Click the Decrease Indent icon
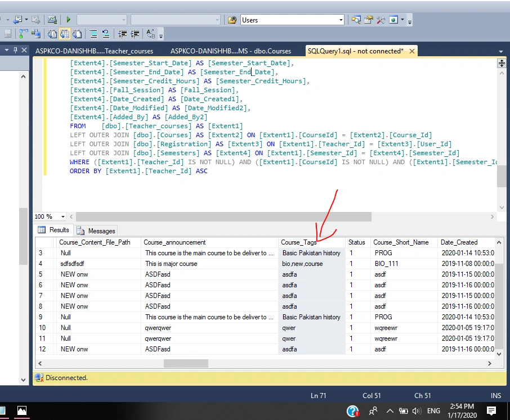Screen dimensions: 510x420 coord(122,34)
